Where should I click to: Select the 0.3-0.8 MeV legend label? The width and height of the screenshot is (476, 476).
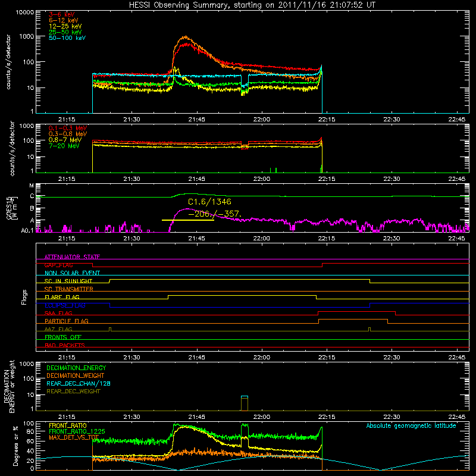click(68, 134)
